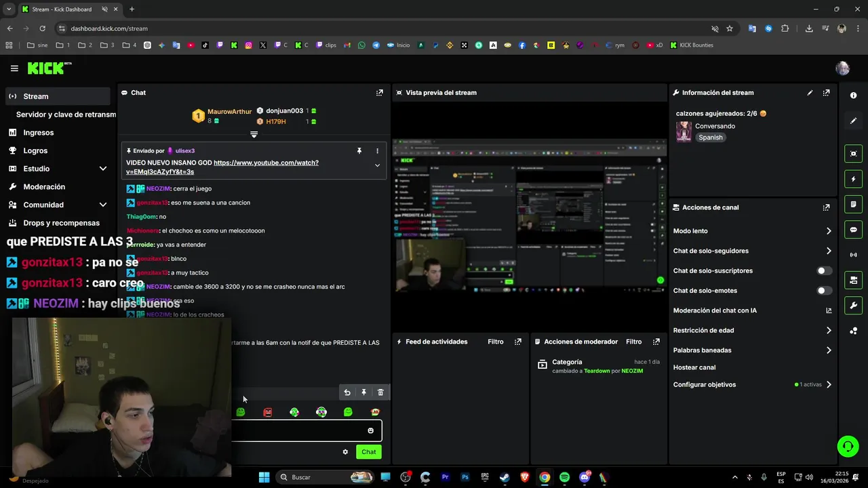Viewport: 868px width, 488px height.
Task: Unpin the pinned message by ulisex3
Action: [x=359, y=150]
